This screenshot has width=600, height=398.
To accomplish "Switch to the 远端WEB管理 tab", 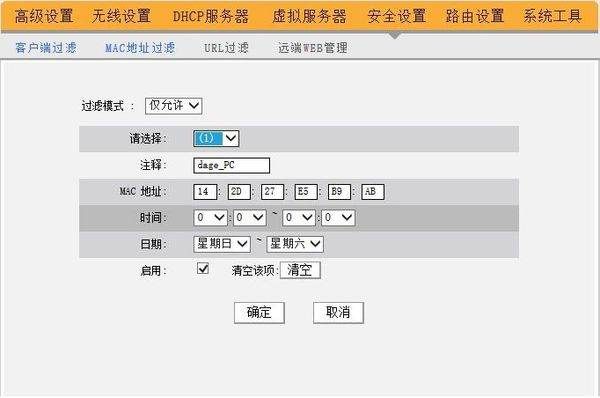I will (313, 48).
